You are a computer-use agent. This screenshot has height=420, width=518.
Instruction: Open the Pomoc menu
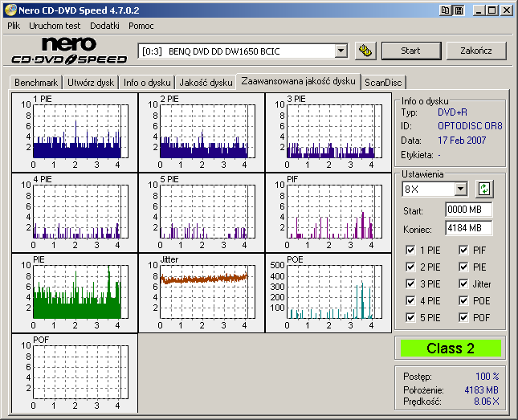141,26
